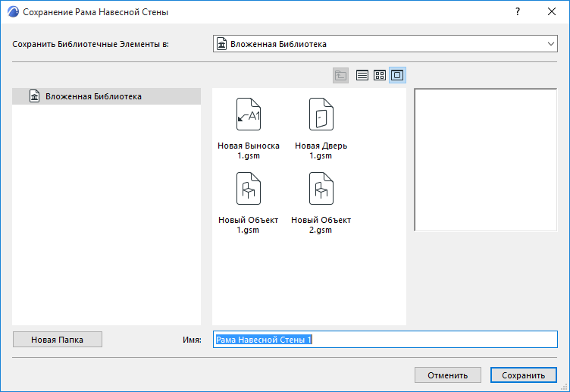Click the Новая Папка button
This screenshot has height=392, width=570.
[x=58, y=340]
